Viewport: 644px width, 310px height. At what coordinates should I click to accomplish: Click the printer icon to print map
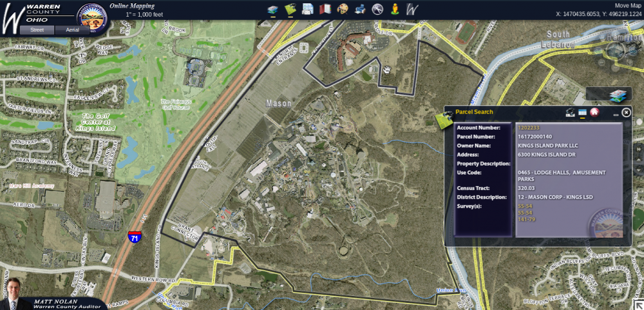(x=360, y=9)
